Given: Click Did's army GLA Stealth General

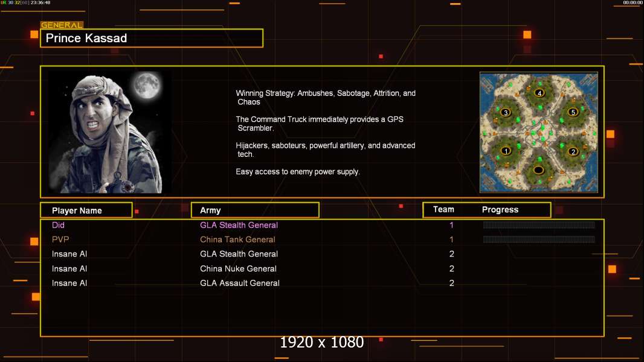Looking at the screenshot, I should click(x=239, y=225).
